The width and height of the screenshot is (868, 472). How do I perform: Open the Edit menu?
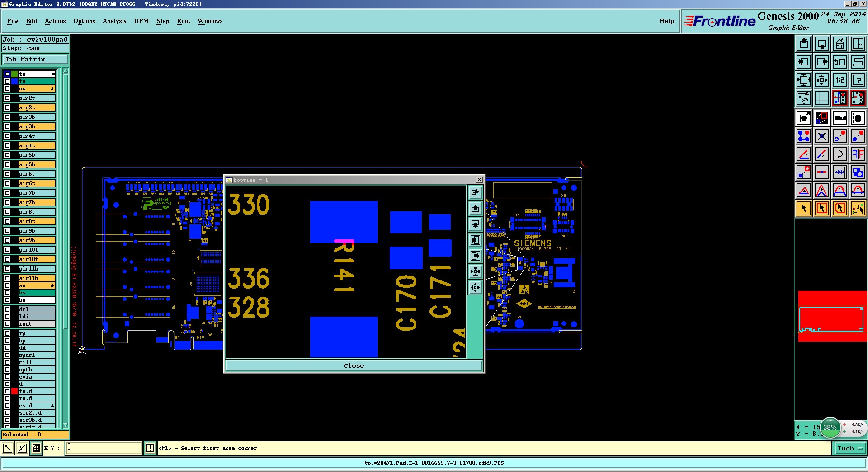[x=32, y=21]
